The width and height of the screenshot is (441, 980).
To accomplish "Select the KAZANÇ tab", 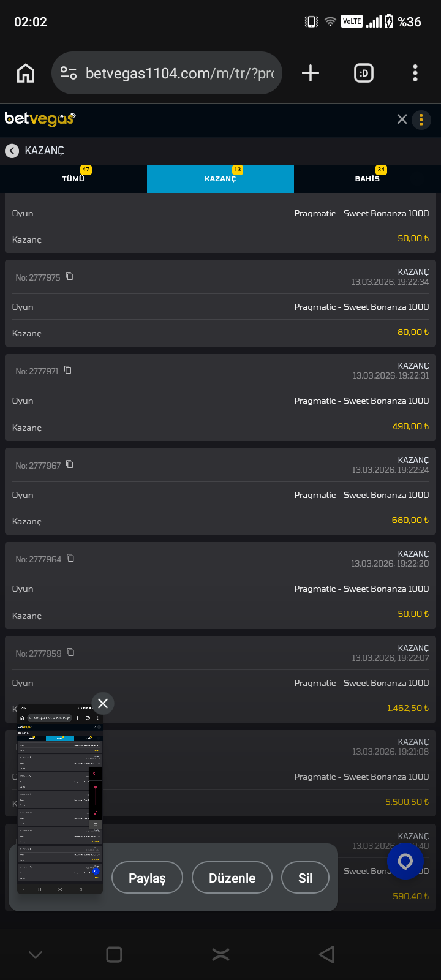I will click(x=221, y=179).
